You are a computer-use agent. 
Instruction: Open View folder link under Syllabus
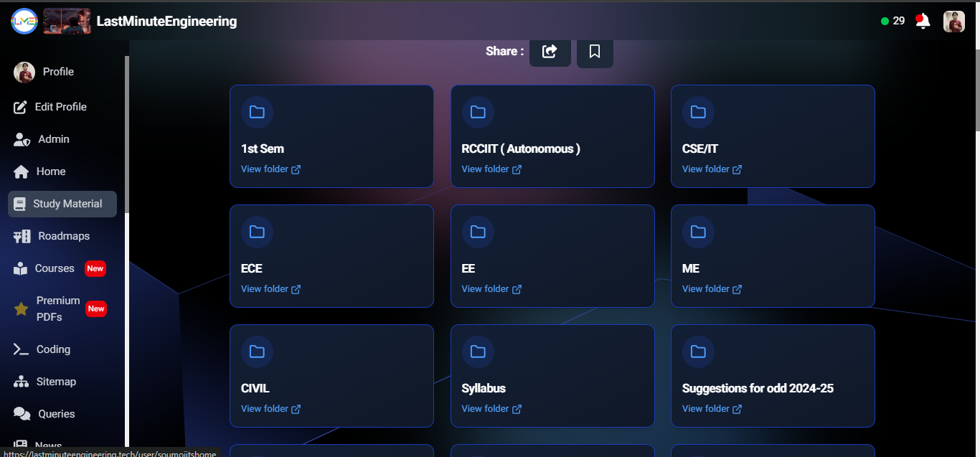point(491,409)
